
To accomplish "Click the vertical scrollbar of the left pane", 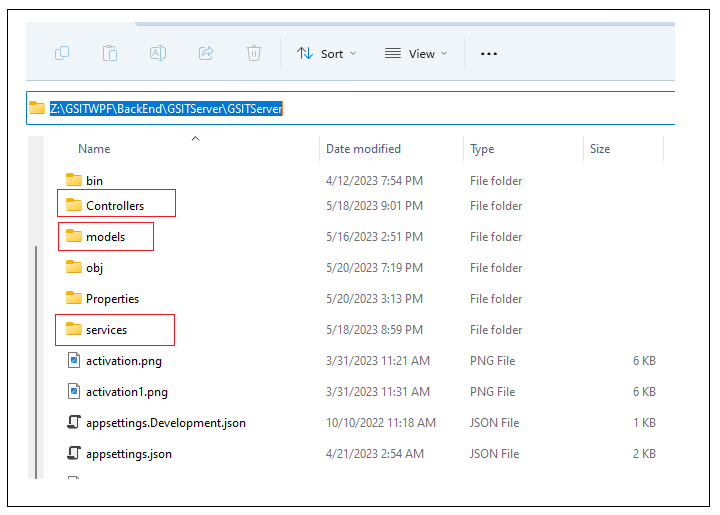I will click(36, 363).
